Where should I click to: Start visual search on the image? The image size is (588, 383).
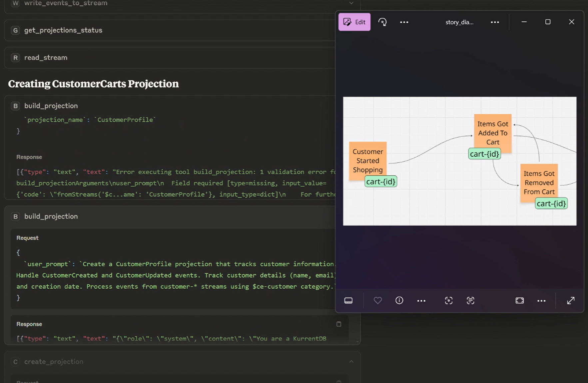tap(448, 300)
